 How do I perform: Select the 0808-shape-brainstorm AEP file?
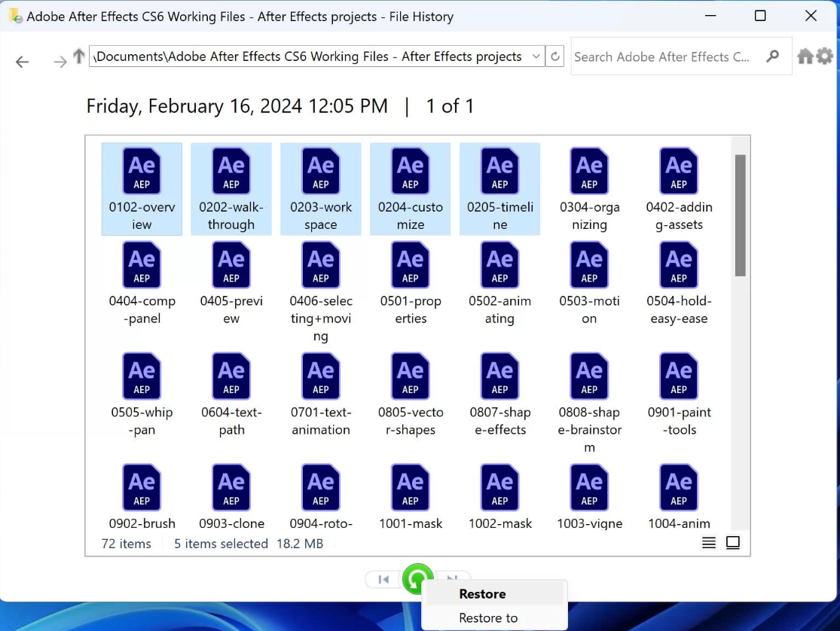(589, 404)
